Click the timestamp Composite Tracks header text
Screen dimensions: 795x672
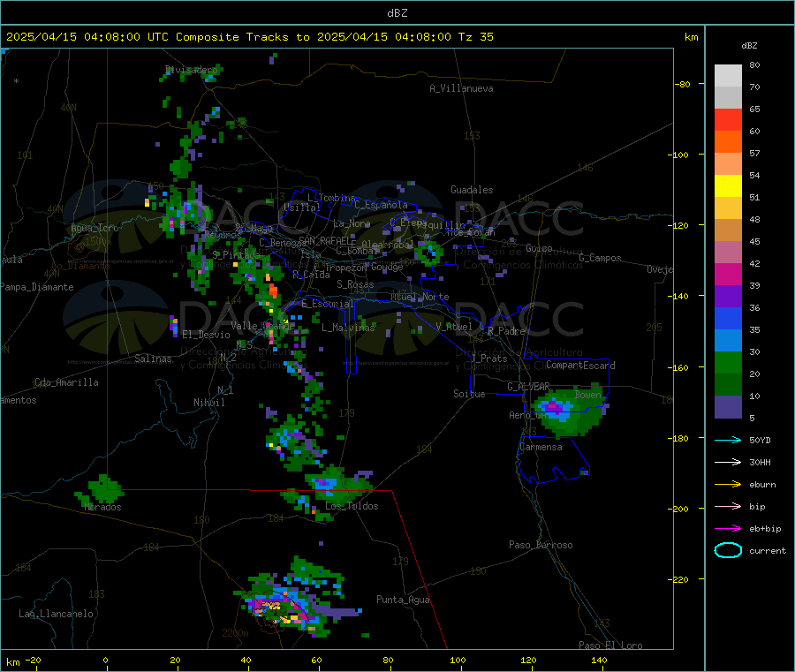pos(249,37)
